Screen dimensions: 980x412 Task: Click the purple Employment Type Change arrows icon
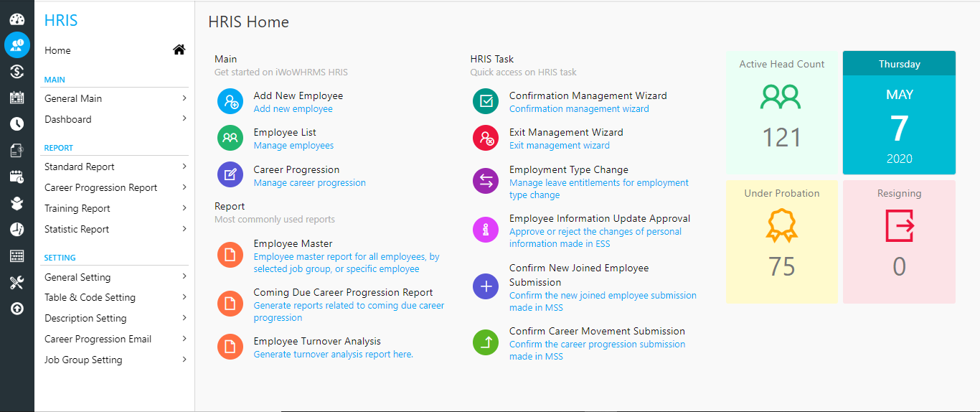coord(486,181)
